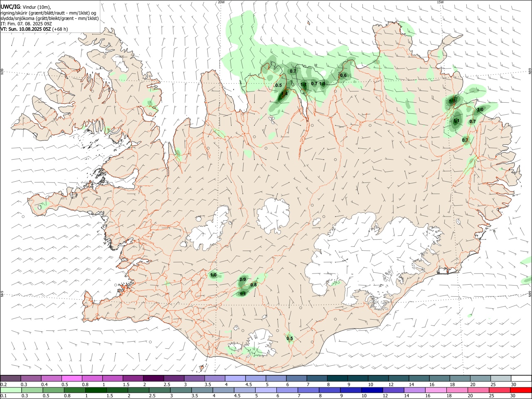Pick the pale green 0.1 swatch in rain legend
532x399 pixels.
tap(11, 390)
